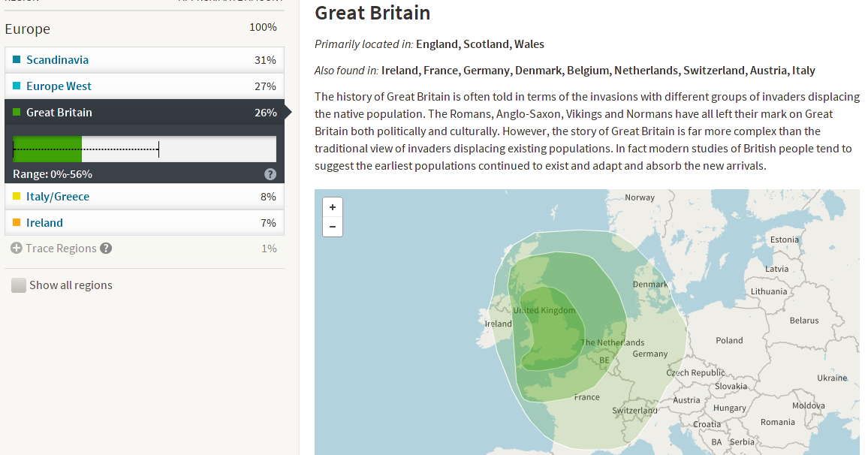Click the Trace Regions label
The image size is (868, 455).
coord(61,249)
